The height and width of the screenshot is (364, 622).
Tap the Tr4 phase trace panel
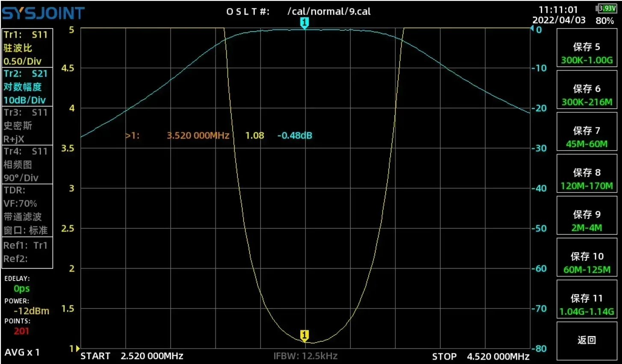point(27,164)
